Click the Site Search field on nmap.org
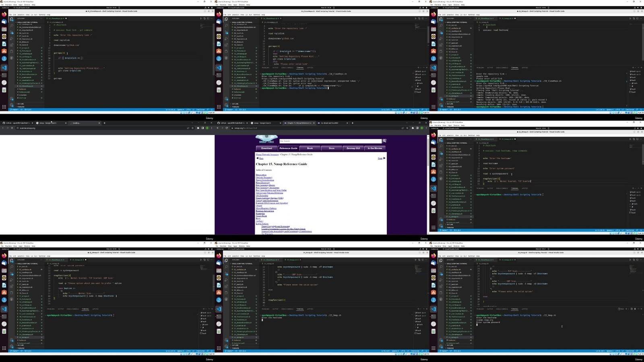644x362 pixels. (330, 141)
